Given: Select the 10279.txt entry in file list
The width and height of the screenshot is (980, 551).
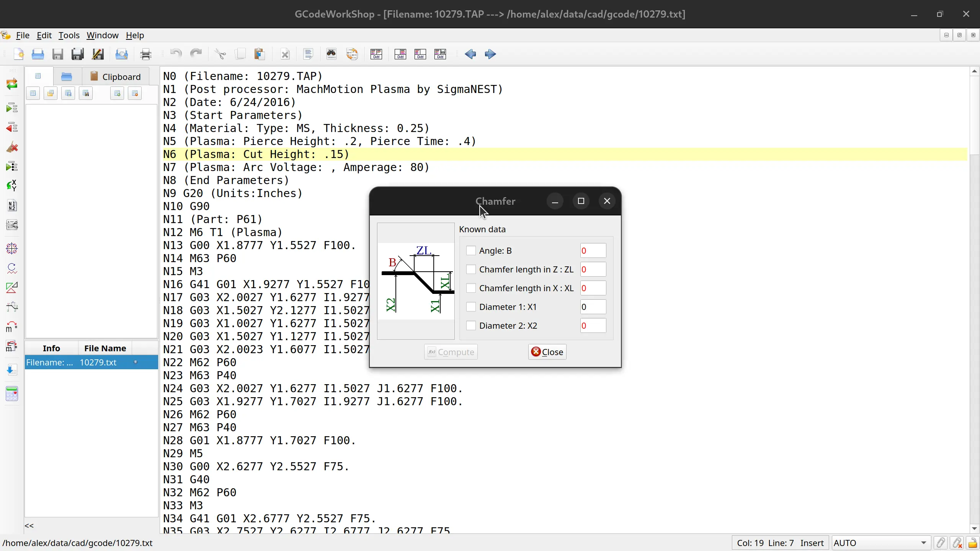Looking at the screenshot, I should coord(91,362).
